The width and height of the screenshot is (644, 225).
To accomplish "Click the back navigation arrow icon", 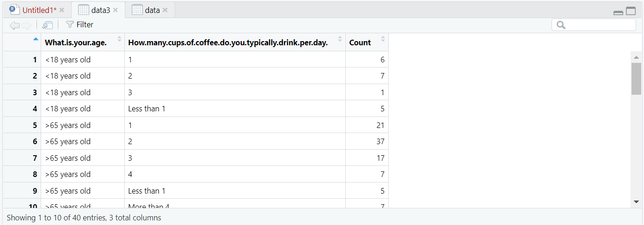I will [x=14, y=25].
